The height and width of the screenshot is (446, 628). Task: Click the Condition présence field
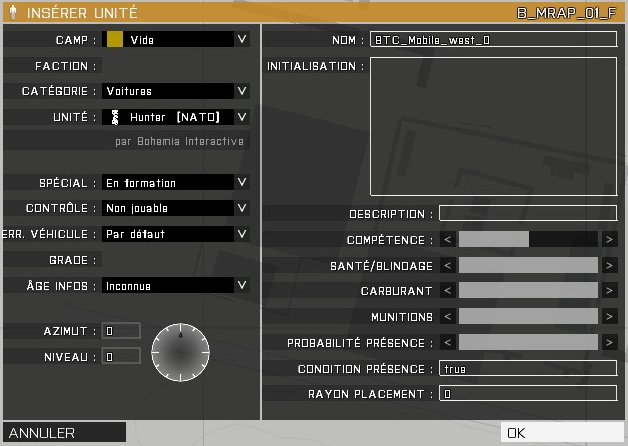[x=528, y=368]
